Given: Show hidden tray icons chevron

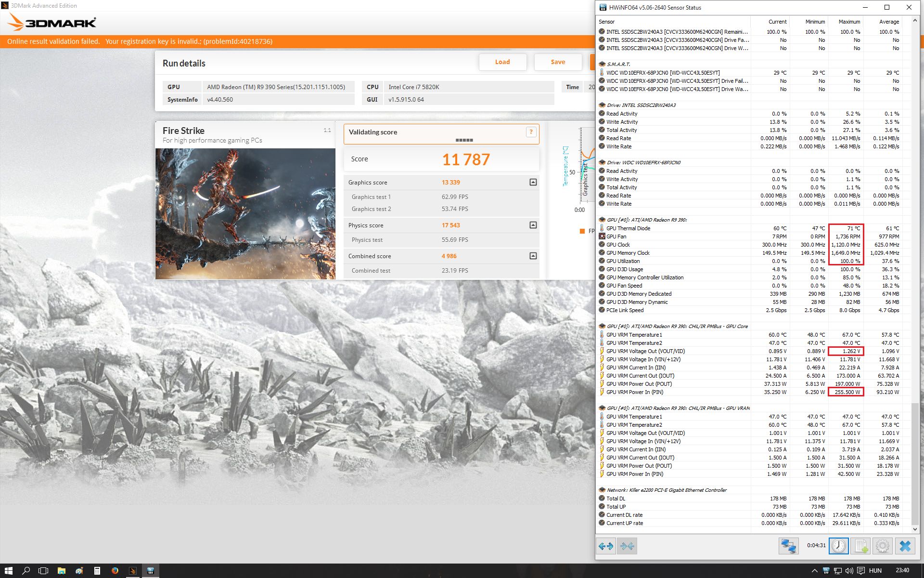Looking at the screenshot, I should click(x=814, y=571).
